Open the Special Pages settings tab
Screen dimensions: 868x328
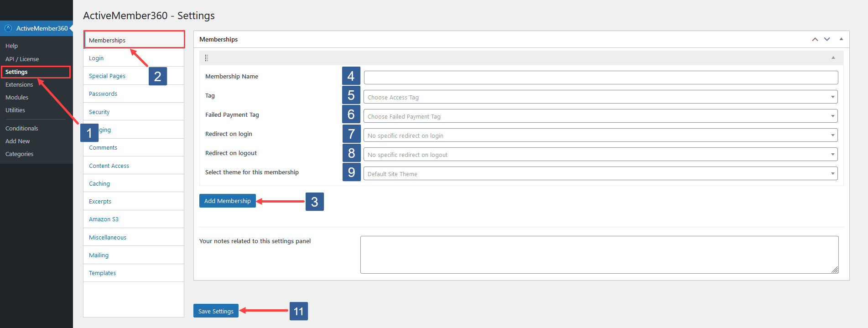134,76
